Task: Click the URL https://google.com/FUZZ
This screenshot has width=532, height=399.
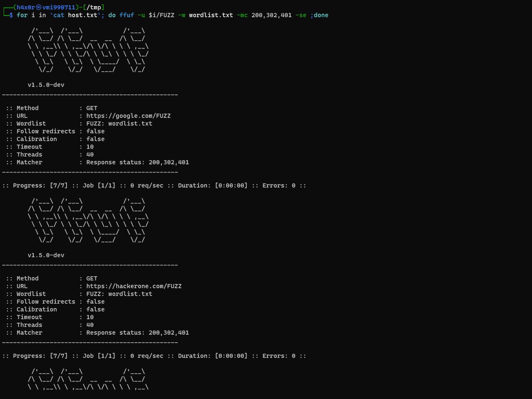Action: point(129,116)
